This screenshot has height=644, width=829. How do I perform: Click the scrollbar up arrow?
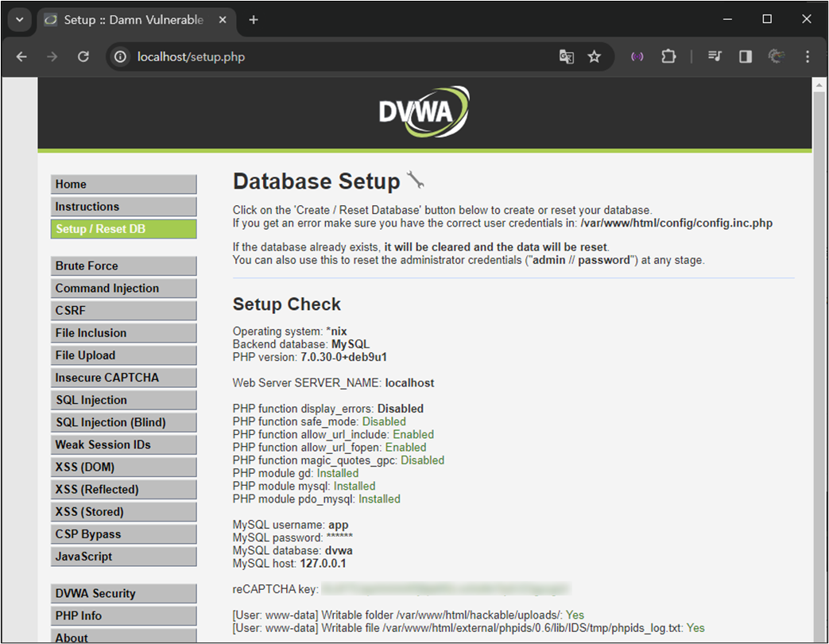[x=819, y=84]
